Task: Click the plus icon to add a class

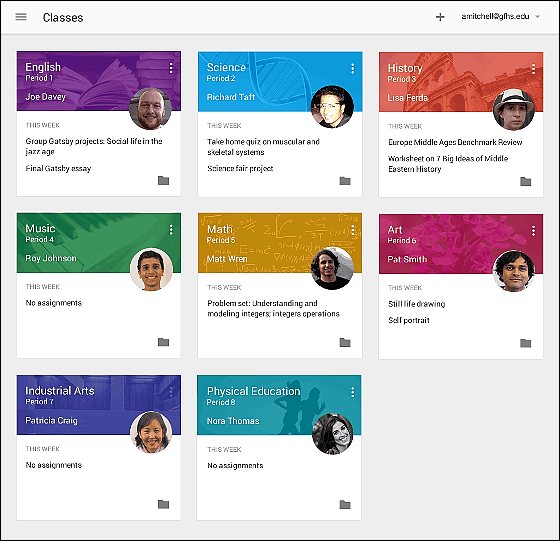Action: coord(440,17)
